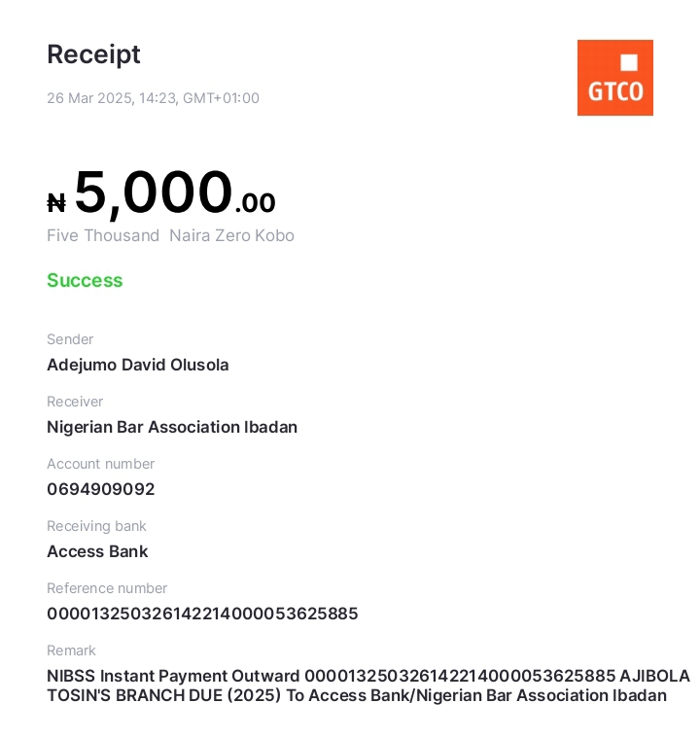Select the reference number value under its label

tap(202, 614)
